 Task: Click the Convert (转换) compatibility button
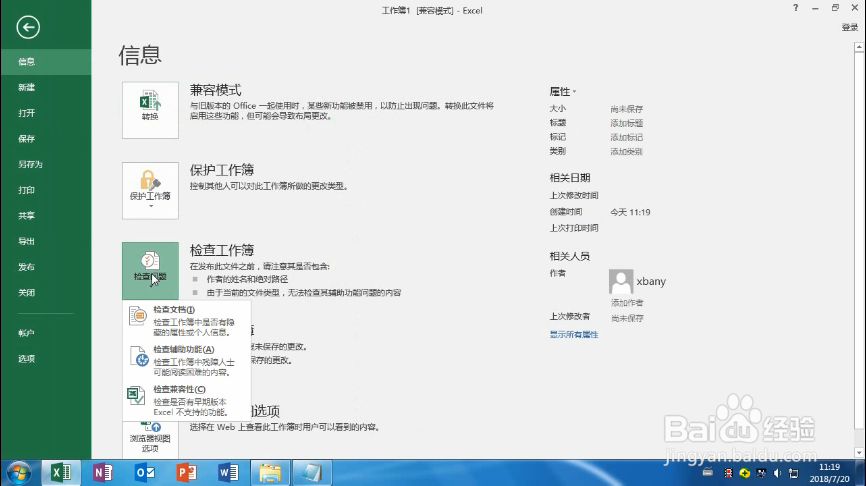(x=150, y=110)
